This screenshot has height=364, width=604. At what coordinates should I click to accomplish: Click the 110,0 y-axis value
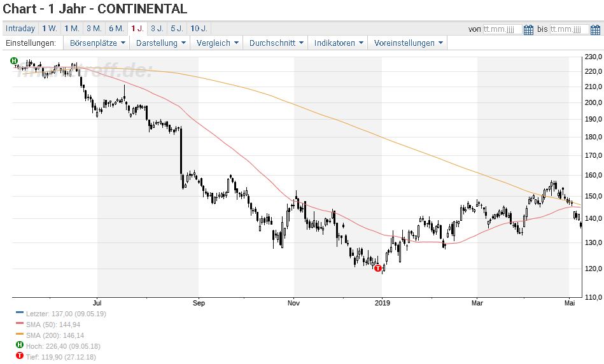coord(593,297)
